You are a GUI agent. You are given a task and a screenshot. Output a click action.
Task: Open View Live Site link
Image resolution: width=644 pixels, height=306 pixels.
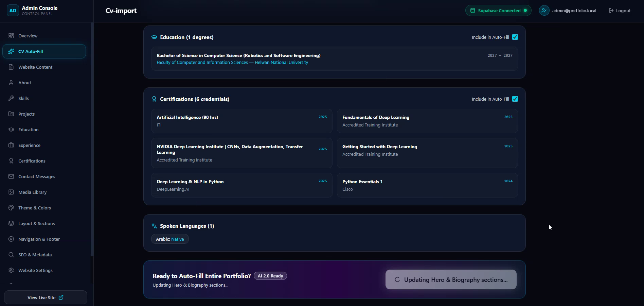46,297
